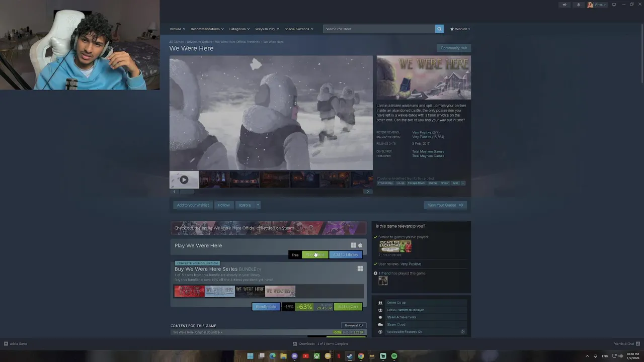Screen dimensions: 644x362
Task: Go to Adventure Games breadcrumb
Action: (x=199, y=42)
